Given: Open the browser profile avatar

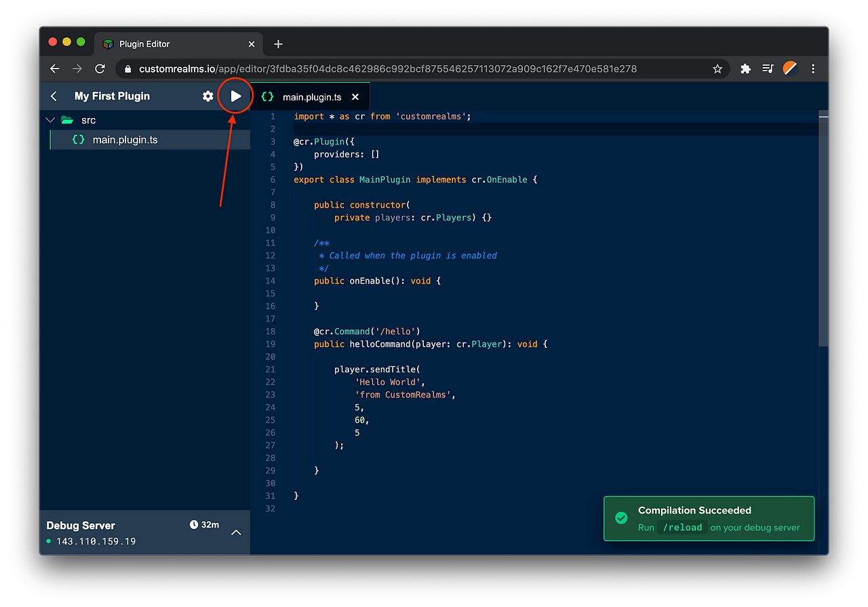Looking at the screenshot, I should pyautogui.click(x=790, y=68).
